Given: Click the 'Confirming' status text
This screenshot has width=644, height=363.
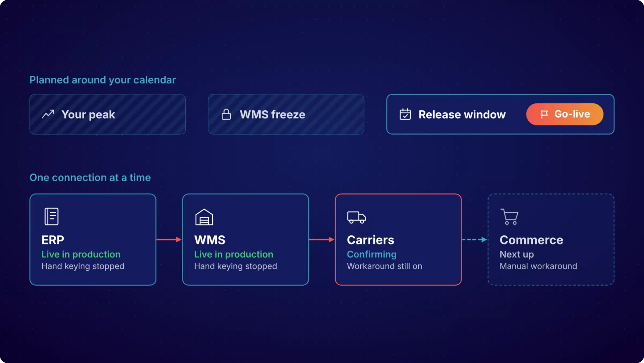Looking at the screenshot, I should coord(372,254).
